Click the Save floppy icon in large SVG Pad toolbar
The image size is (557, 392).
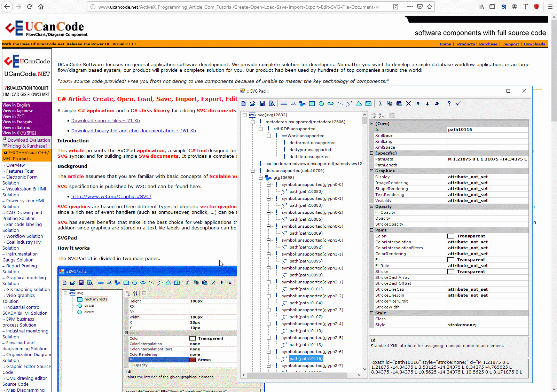tap(262, 103)
